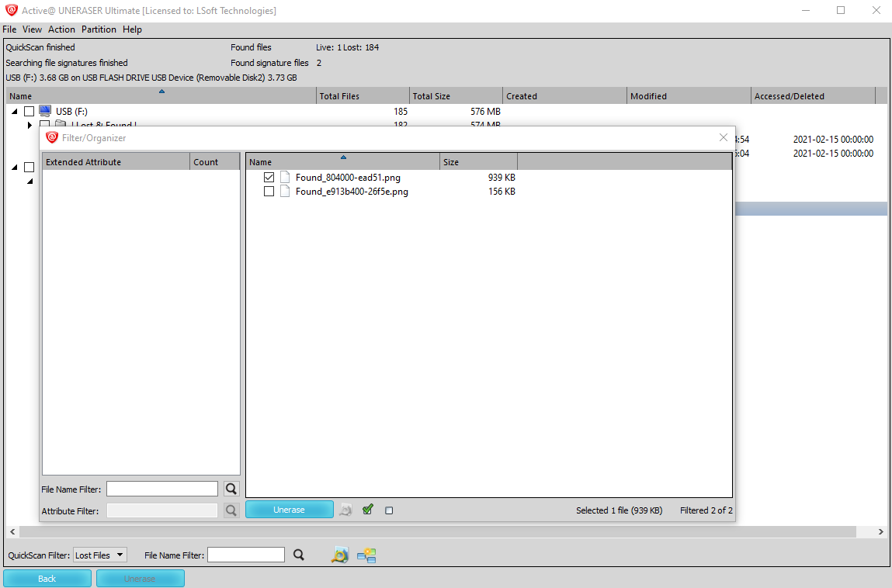892x588 pixels.
Task: Click the Filter/Organizer dialog logo icon
Action: [x=52, y=137]
